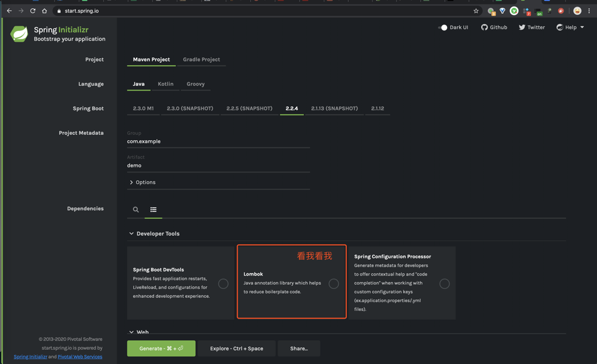
Task: Click the Artifact input field
Action: [218, 165]
